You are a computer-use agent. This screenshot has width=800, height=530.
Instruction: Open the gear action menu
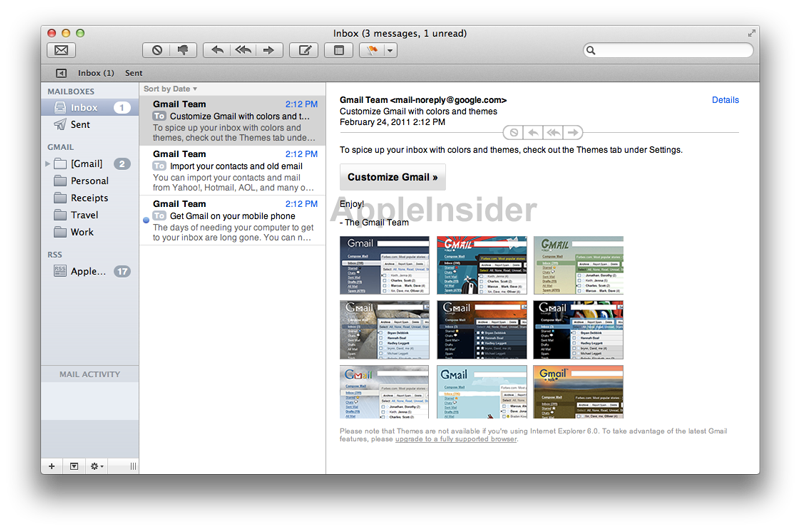click(x=96, y=466)
